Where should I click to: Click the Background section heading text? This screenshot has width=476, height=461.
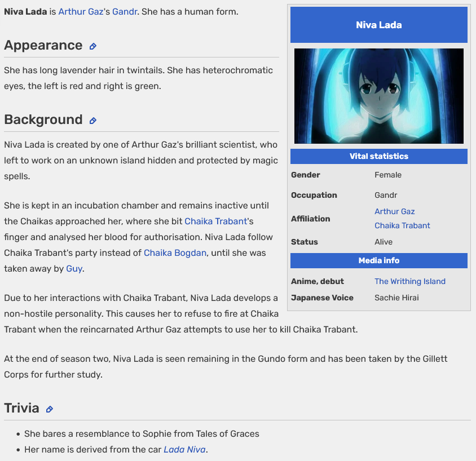click(x=43, y=120)
